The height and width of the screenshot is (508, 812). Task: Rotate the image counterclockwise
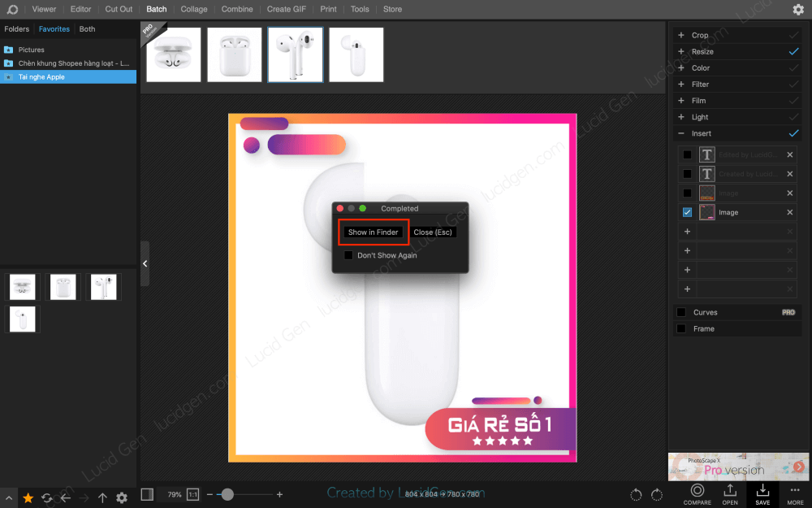click(636, 495)
